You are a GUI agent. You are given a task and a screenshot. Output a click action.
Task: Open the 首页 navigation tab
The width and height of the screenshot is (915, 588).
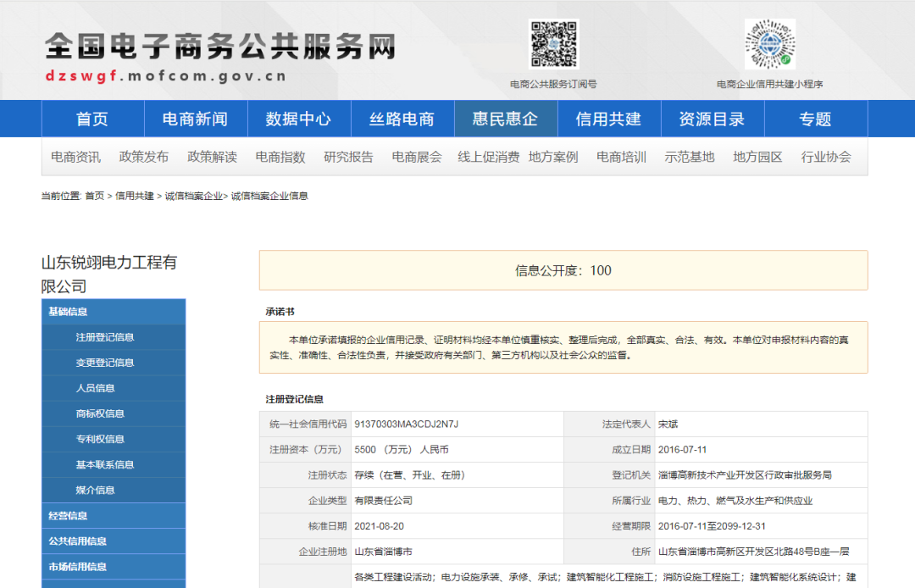click(92, 119)
